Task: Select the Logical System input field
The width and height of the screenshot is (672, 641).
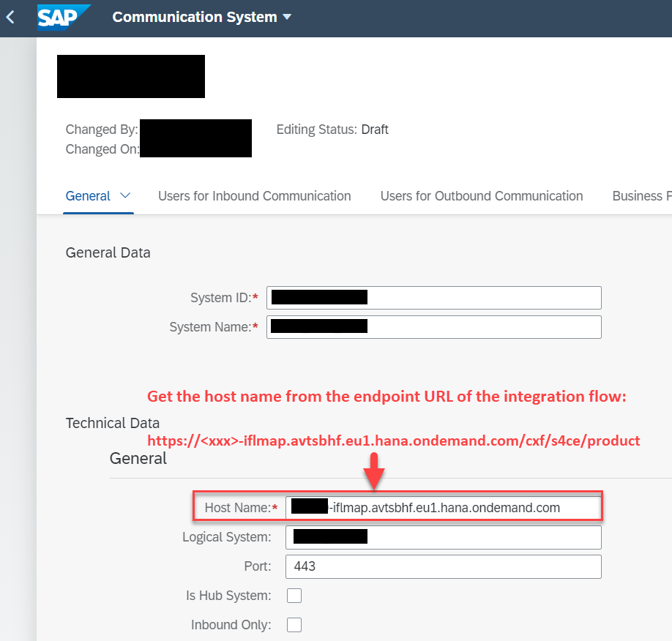Action: (x=443, y=537)
